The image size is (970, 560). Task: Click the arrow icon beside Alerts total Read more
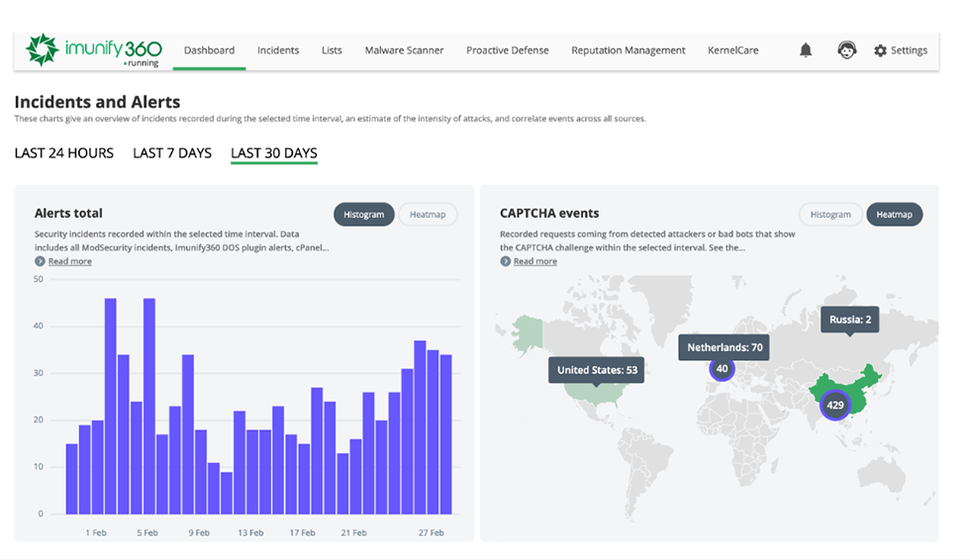coord(40,261)
